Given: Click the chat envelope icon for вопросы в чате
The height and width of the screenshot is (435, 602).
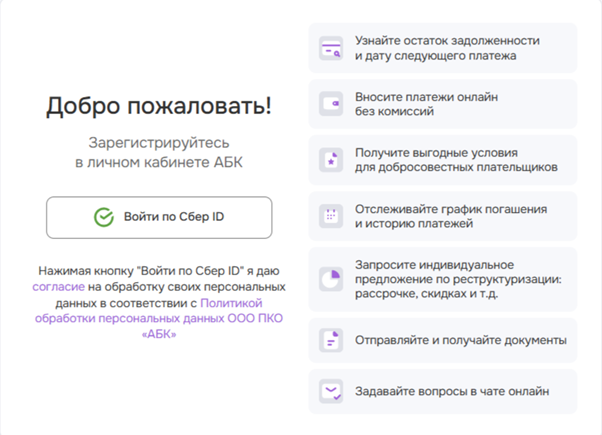Looking at the screenshot, I should [x=331, y=391].
